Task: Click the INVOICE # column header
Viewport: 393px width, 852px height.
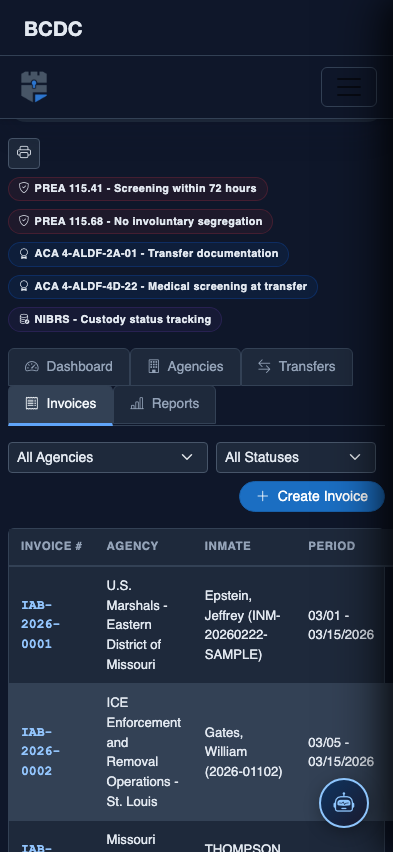Action: 52,546
